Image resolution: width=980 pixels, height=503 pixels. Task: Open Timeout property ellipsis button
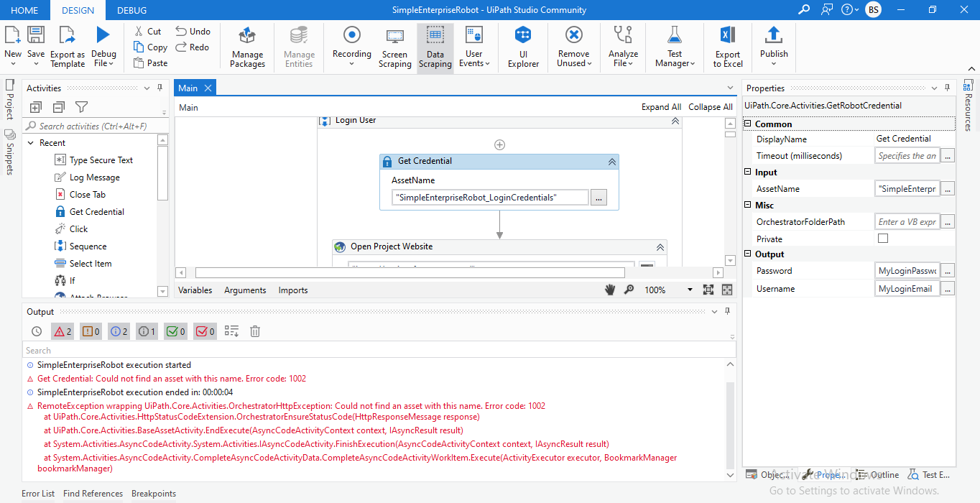pos(948,156)
